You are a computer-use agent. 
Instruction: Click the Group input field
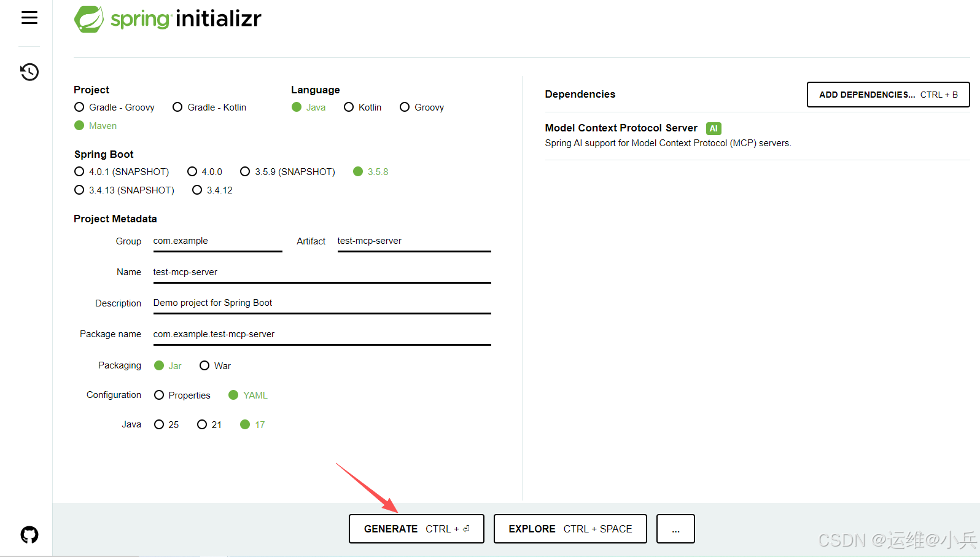pyautogui.click(x=218, y=241)
